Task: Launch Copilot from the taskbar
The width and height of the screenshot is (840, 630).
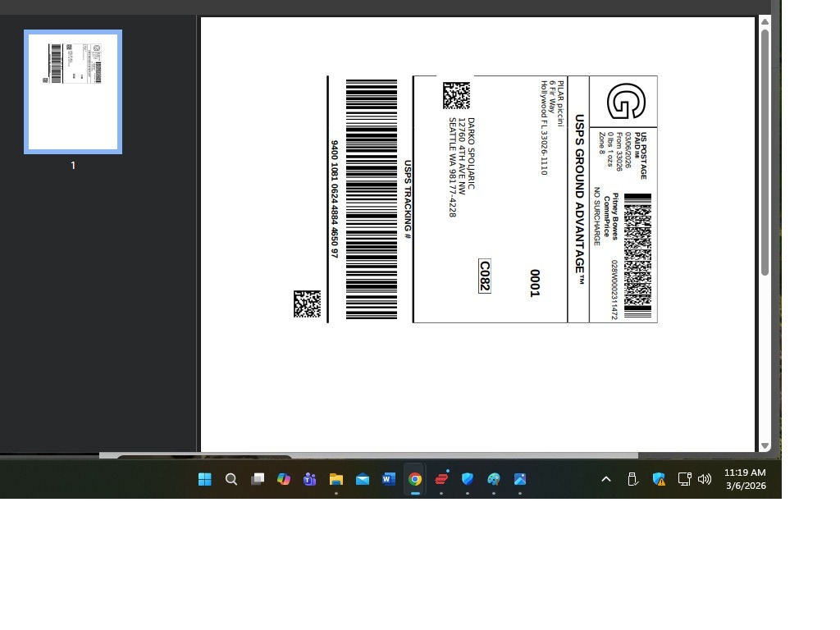Action: [284, 479]
